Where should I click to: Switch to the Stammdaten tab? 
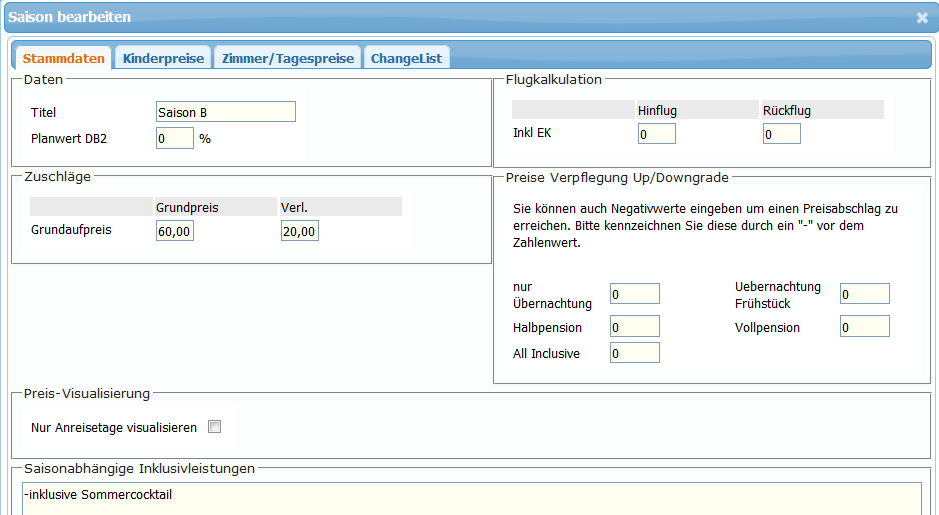63,58
